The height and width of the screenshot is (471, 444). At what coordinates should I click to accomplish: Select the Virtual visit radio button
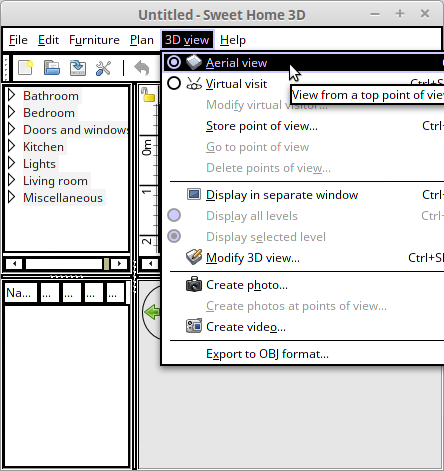click(174, 83)
